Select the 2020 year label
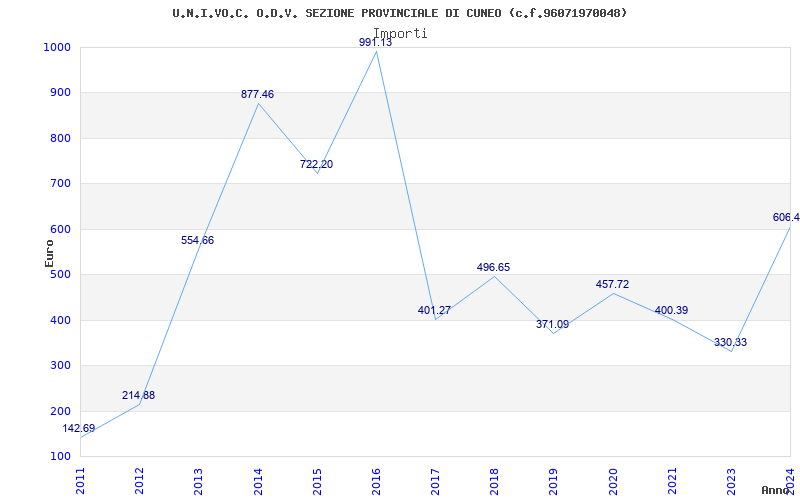 click(613, 482)
